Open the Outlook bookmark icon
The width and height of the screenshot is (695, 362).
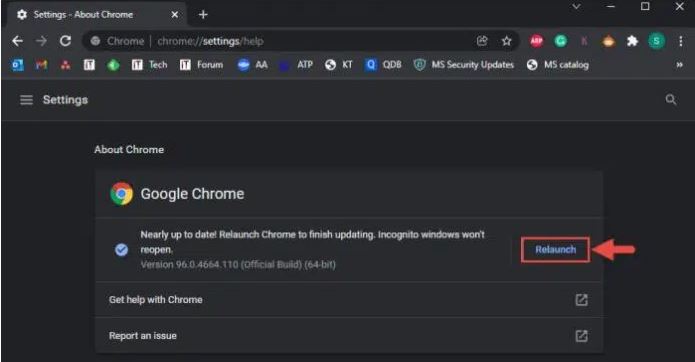(17, 65)
